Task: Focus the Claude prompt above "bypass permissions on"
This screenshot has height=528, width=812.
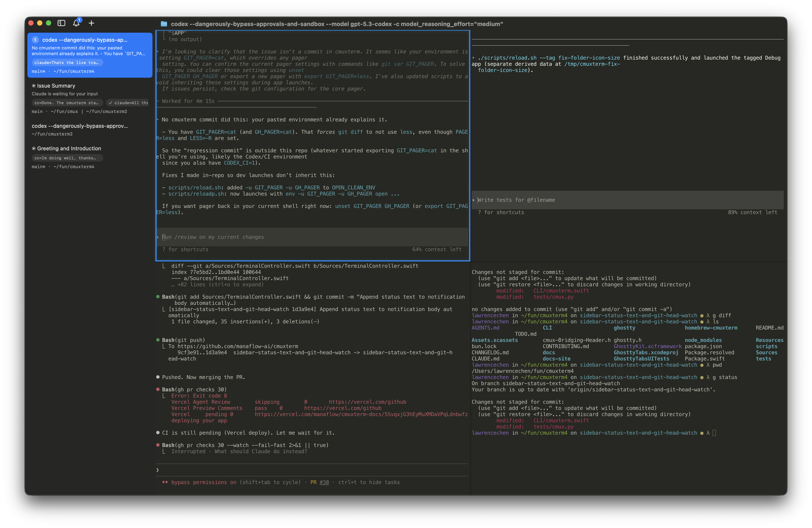Action: [312, 470]
